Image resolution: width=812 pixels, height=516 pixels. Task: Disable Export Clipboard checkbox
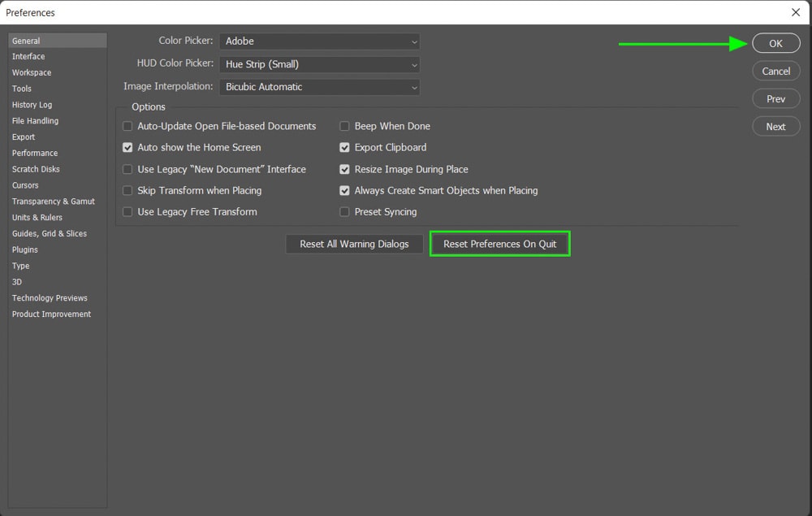(344, 148)
